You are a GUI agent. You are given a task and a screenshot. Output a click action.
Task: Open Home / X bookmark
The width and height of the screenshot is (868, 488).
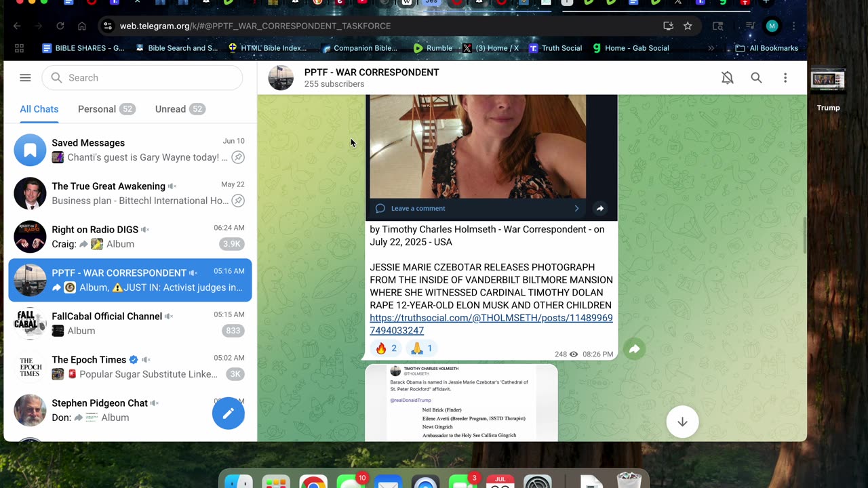click(x=490, y=48)
